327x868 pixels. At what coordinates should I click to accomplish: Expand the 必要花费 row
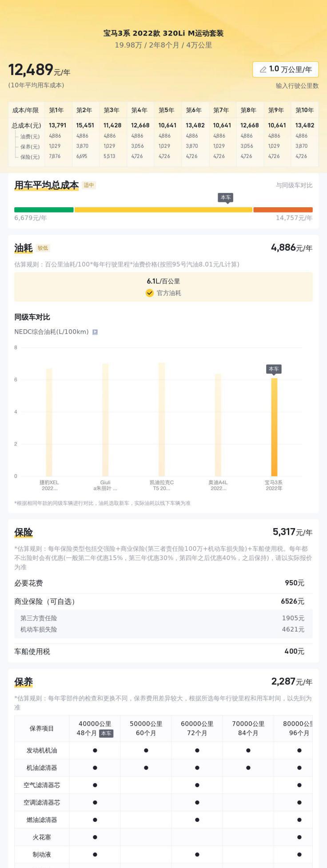163,583
